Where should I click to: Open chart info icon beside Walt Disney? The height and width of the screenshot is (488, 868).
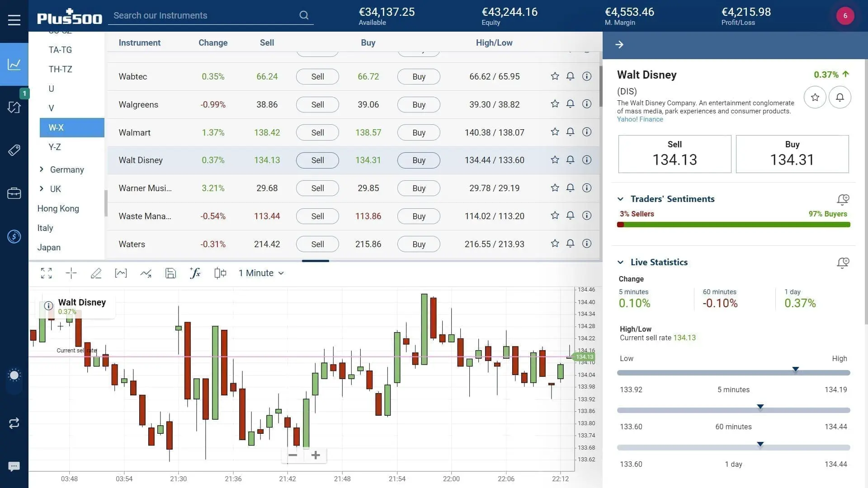coord(48,306)
